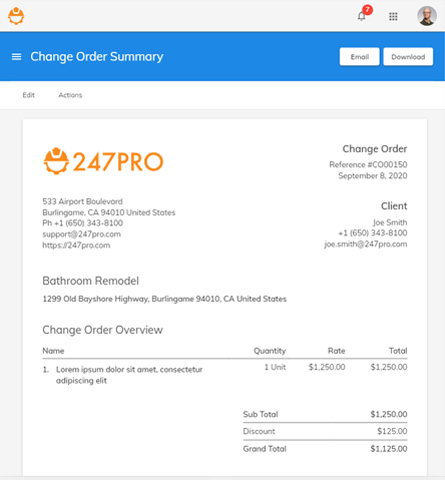Click the Total column header
This screenshot has width=445, height=480.
point(398,351)
